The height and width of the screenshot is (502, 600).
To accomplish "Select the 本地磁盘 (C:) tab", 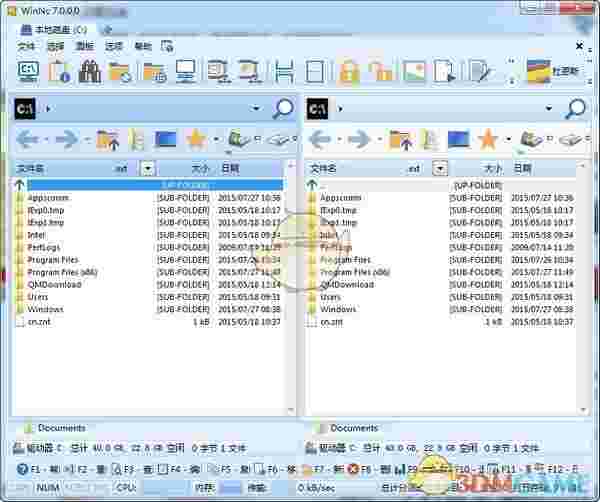I will pyautogui.click(x=54, y=29).
